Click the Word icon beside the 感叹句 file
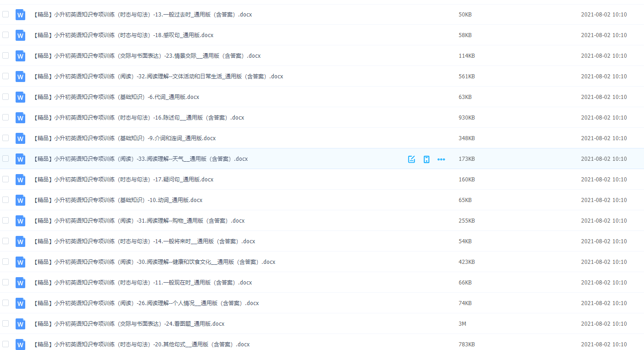 [x=20, y=35]
